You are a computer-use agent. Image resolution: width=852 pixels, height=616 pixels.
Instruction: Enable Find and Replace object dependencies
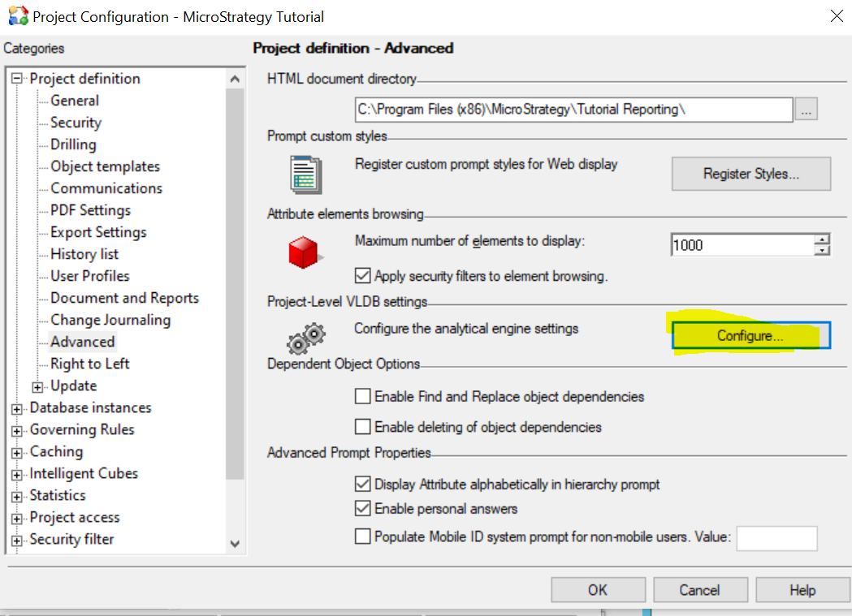362,397
